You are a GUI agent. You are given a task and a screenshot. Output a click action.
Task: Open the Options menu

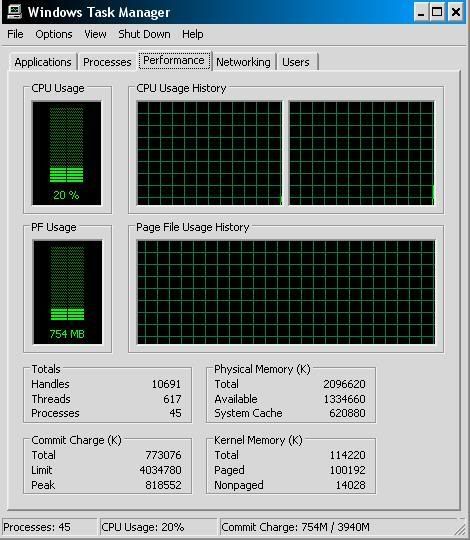tap(54, 34)
